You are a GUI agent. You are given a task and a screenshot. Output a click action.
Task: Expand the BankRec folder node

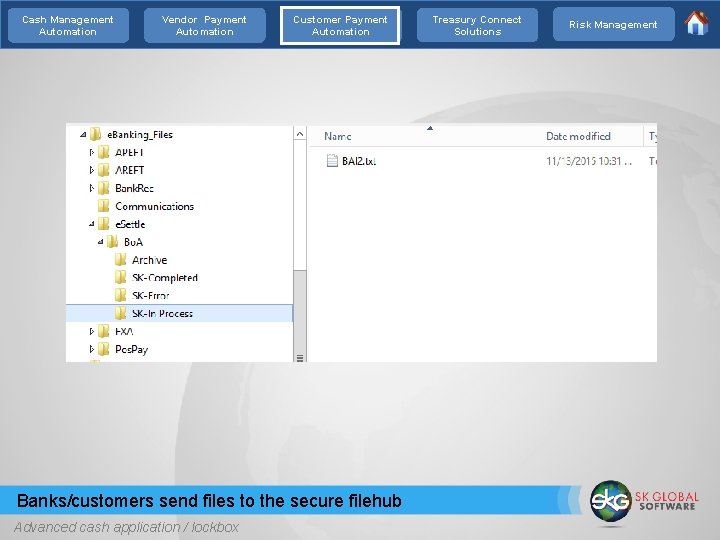click(x=91, y=188)
